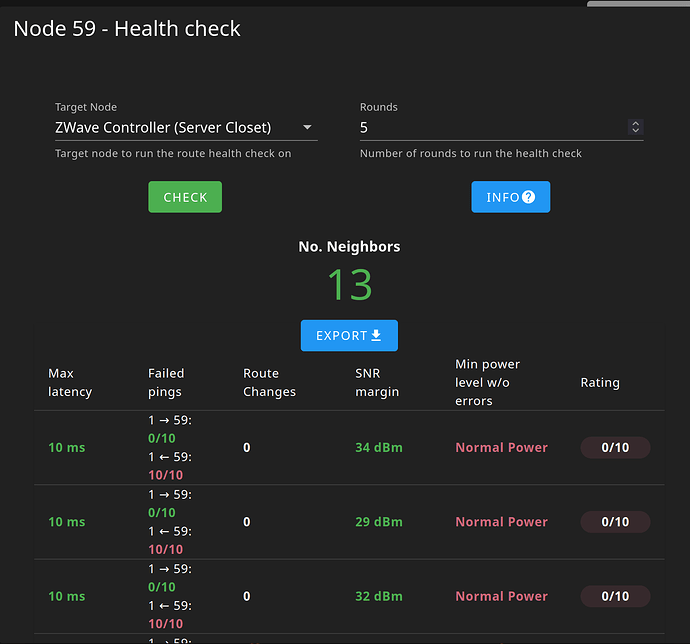Click the Route Changes column header
Viewport: 690px width, 644px height.
[269, 382]
